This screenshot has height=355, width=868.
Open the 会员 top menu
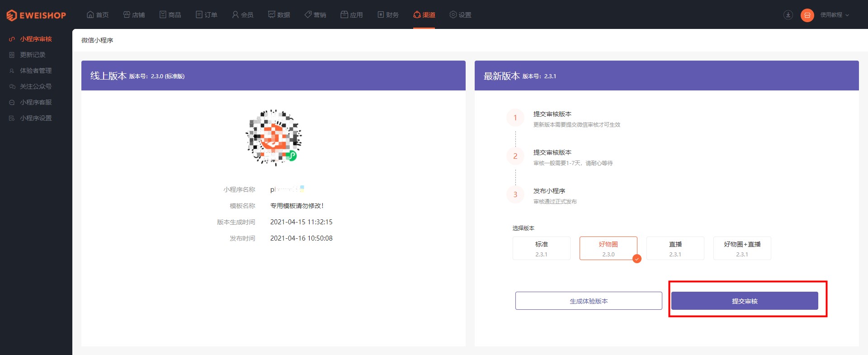[x=242, y=14]
